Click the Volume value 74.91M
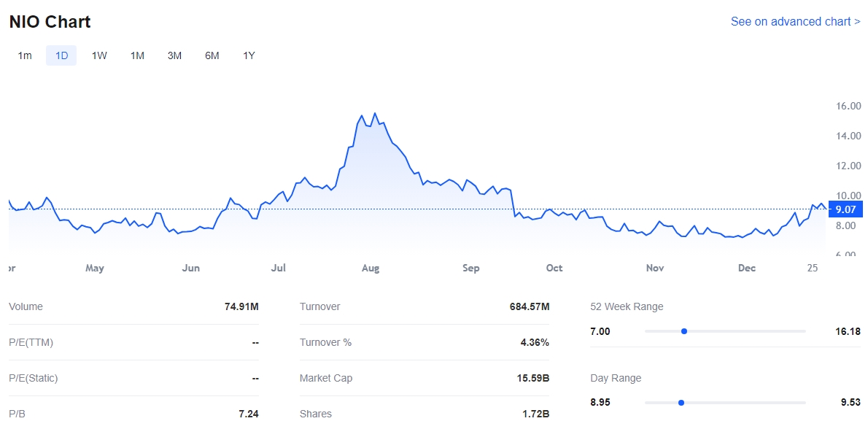Viewport: 868px width, 448px height. [241, 306]
